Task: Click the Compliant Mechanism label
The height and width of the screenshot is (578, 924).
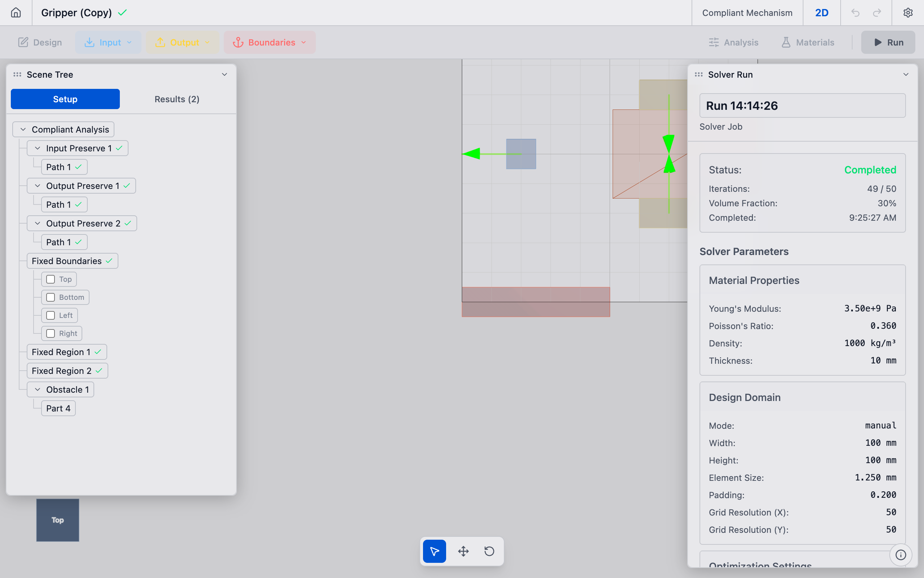Action: [747, 13]
